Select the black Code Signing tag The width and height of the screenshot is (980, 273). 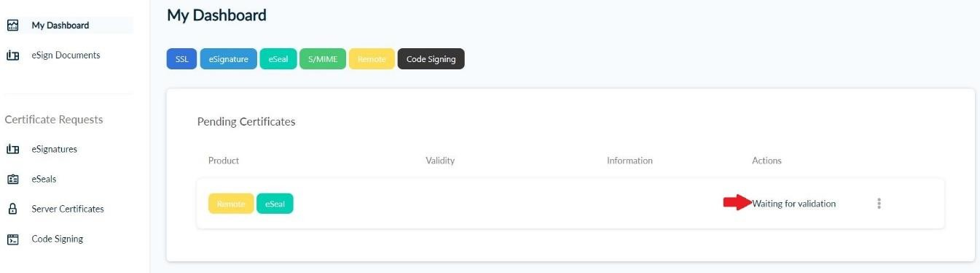tap(431, 59)
